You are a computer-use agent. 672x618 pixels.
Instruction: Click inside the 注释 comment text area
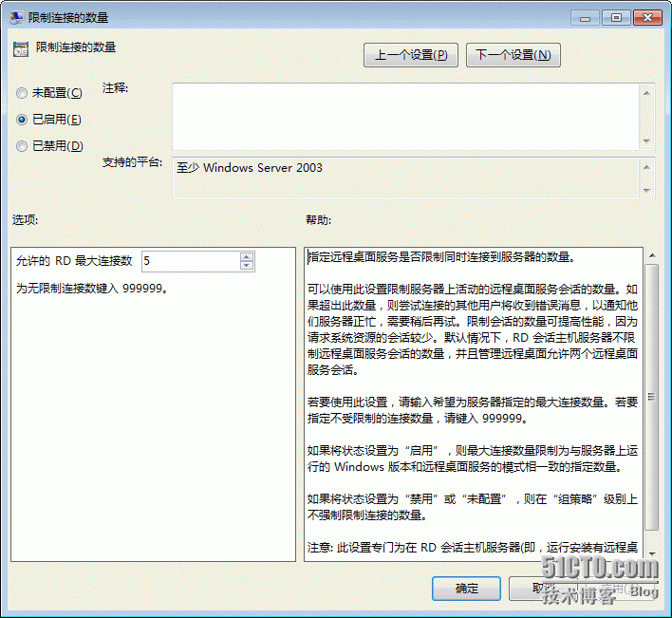405,117
